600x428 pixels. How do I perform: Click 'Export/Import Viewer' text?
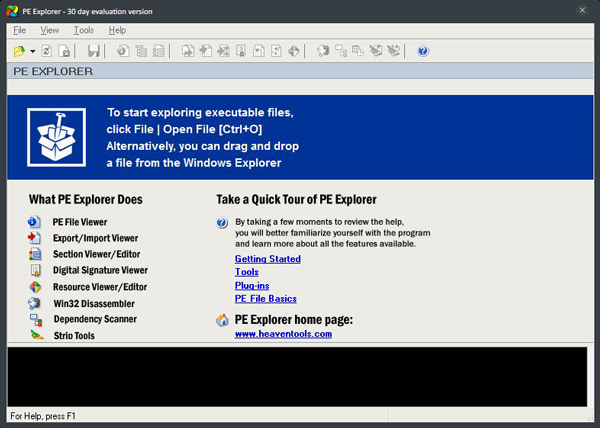[x=96, y=238]
